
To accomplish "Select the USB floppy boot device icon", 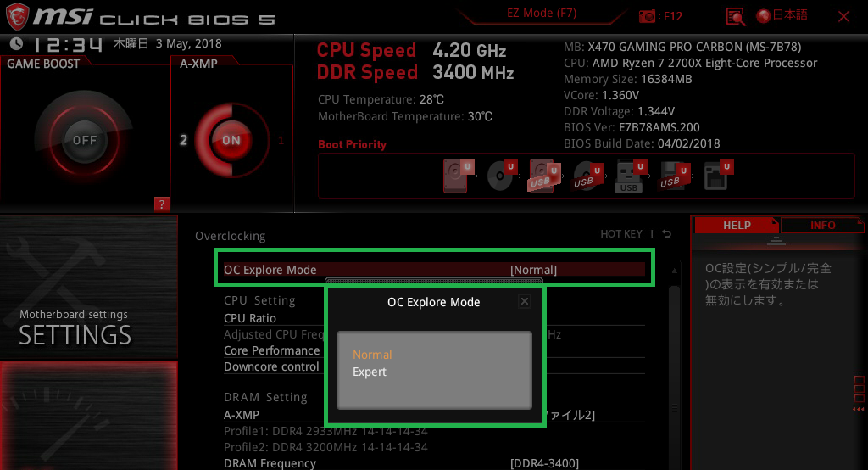I will [674, 176].
